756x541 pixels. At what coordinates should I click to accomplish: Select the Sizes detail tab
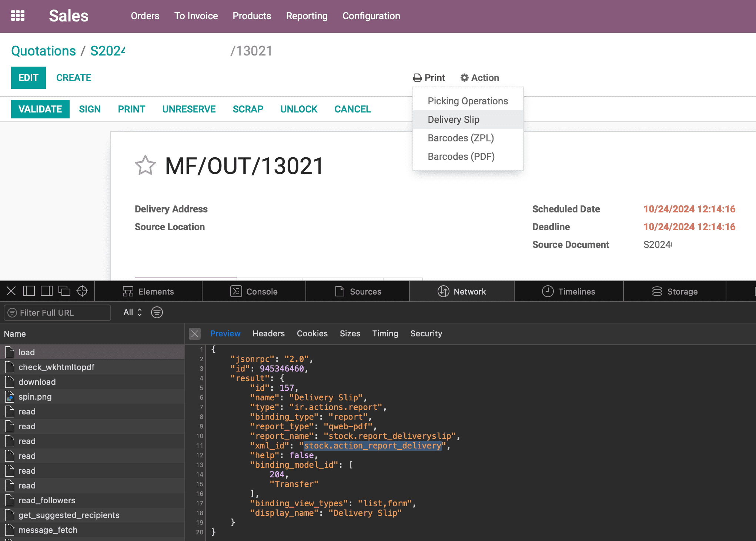350,333
